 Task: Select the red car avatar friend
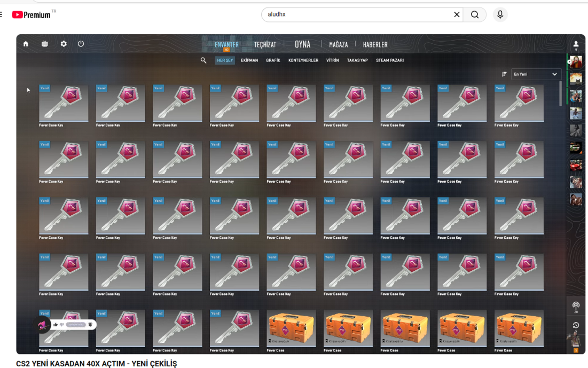(x=576, y=165)
